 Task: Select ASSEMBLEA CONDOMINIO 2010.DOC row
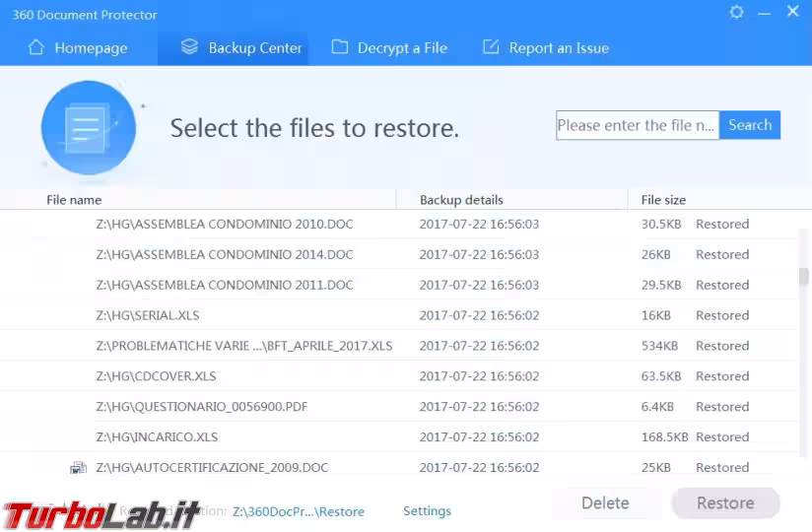399,224
